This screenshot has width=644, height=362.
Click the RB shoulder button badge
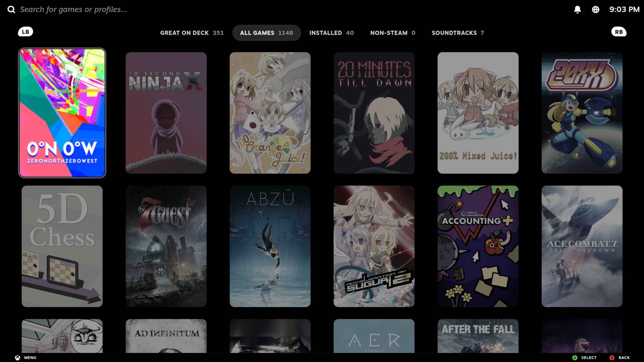tap(619, 32)
